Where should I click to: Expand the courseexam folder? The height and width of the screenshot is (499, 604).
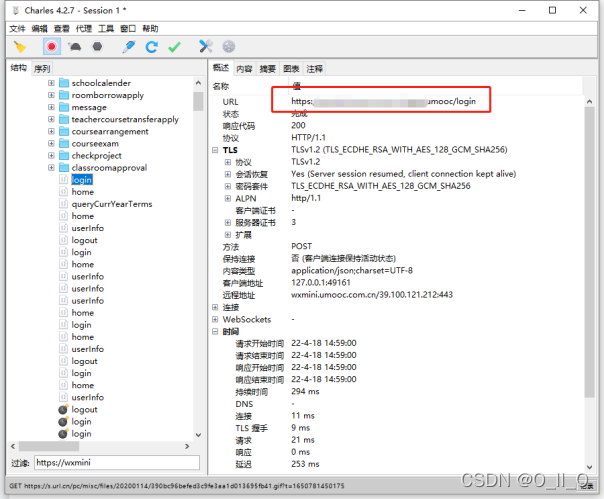tap(51, 143)
